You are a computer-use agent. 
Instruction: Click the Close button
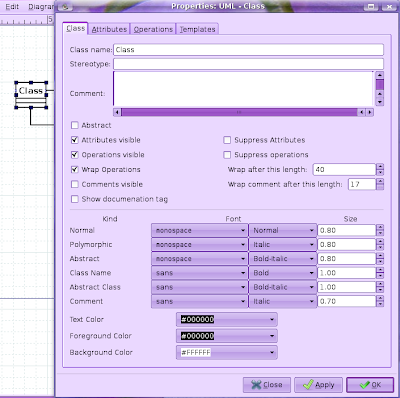tap(267, 385)
